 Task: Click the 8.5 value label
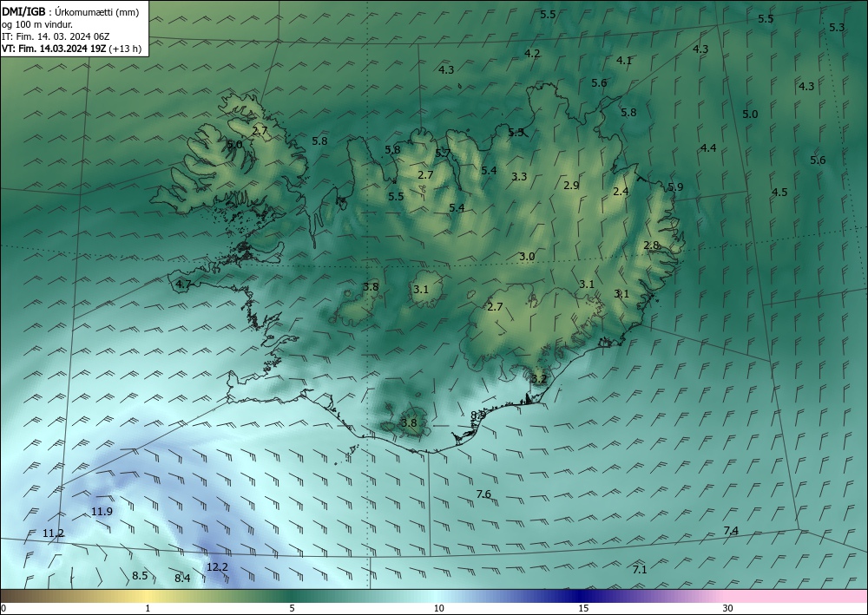pyautogui.click(x=140, y=576)
